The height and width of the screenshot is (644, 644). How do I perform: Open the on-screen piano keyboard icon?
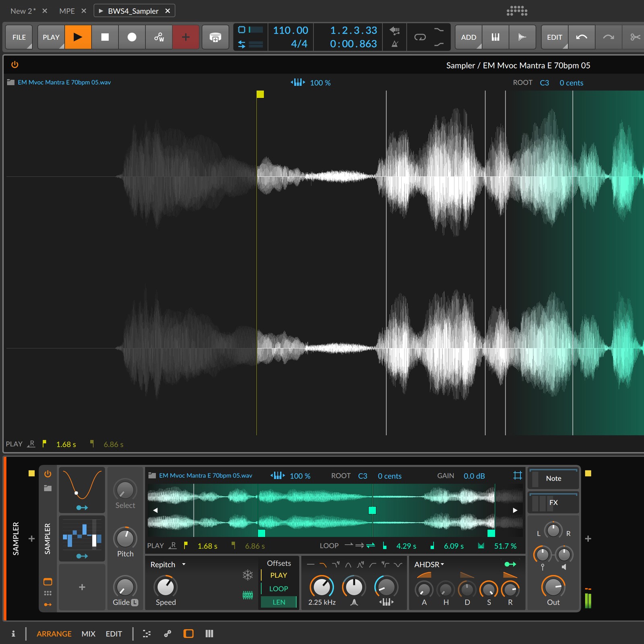[x=495, y=37]
